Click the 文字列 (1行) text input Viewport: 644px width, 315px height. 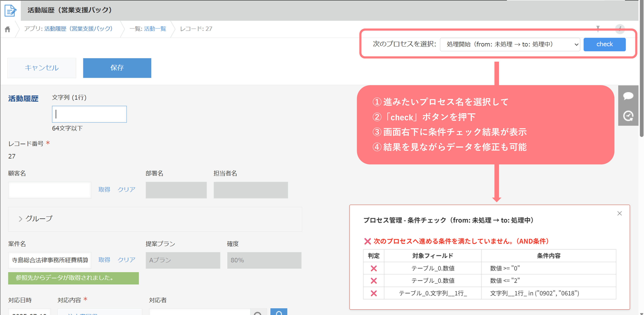pos(89,114)
